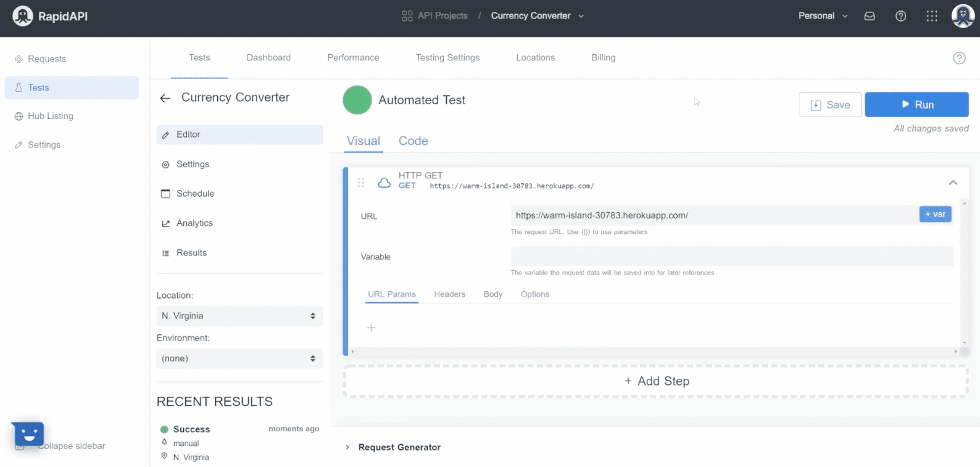Select the Visual view tab

pyautogui.click(x=363, y=141)
